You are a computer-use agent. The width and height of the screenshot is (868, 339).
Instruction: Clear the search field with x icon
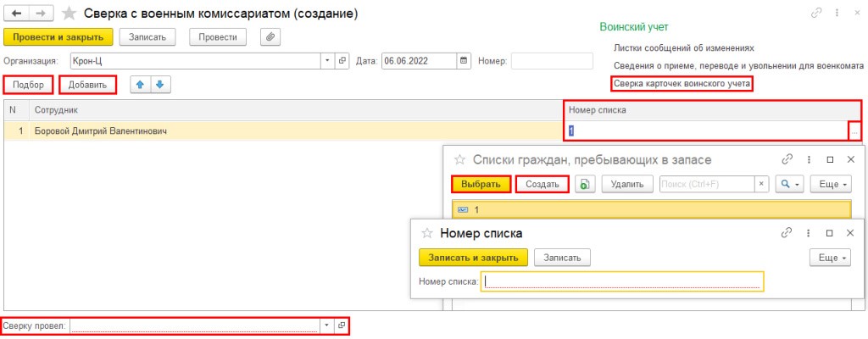760,184
